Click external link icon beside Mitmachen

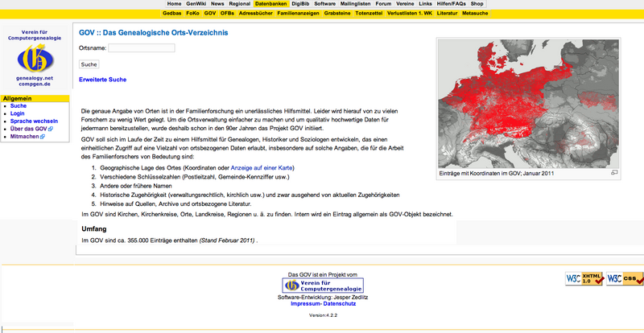[x=43, y=137]
